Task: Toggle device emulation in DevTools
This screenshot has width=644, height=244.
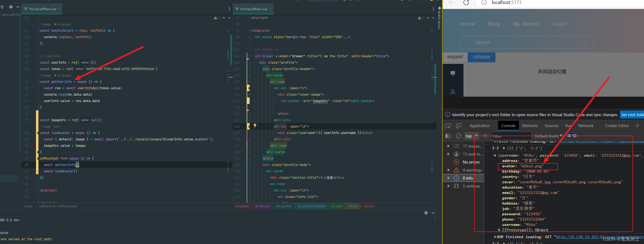Action: (x=459, y=126)
